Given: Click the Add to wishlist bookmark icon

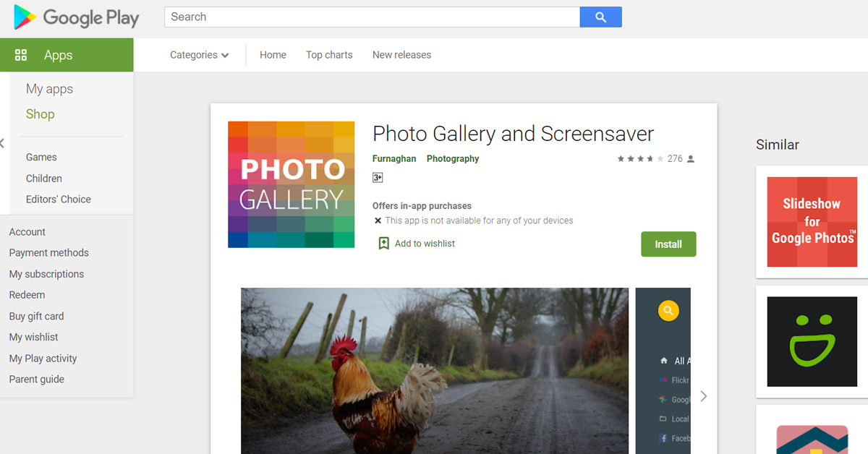Looking at the screenshot, I should 384,244.
